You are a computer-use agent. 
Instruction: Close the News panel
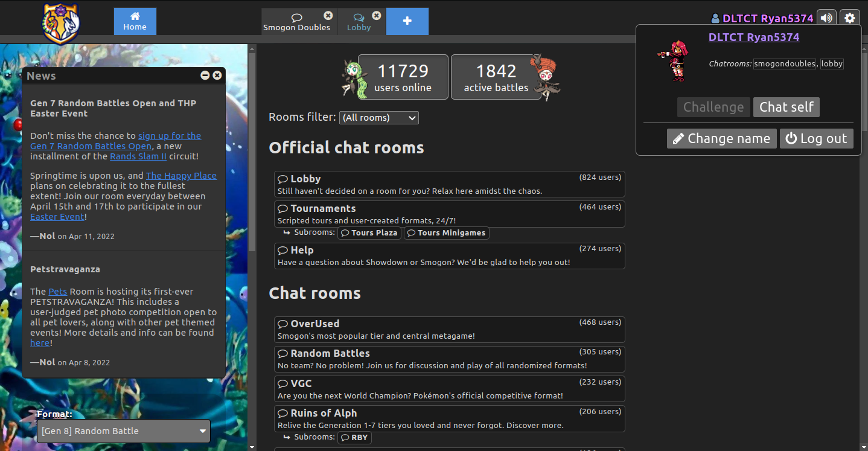pyautogui.click(x=217, y=75)
